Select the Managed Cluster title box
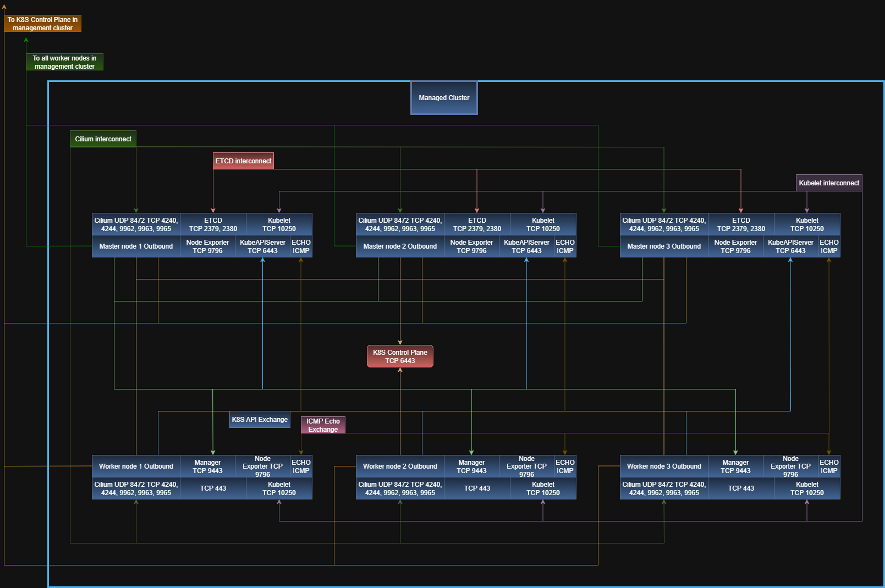This screenshot has height=588, width=885. tap(444, 98)
